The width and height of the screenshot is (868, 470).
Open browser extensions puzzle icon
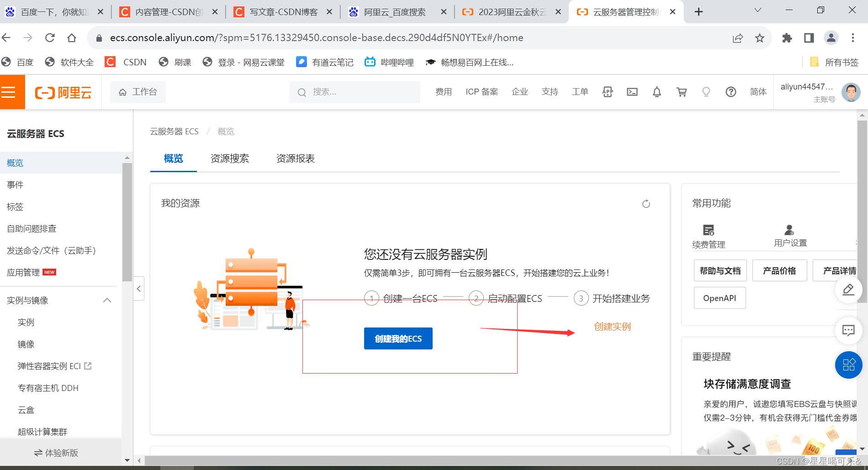(787, 38)
